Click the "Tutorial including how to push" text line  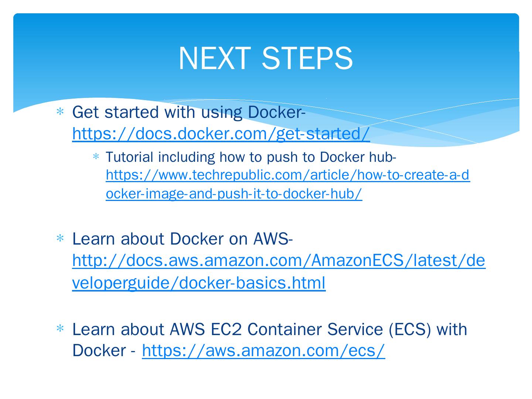(251, 157)
